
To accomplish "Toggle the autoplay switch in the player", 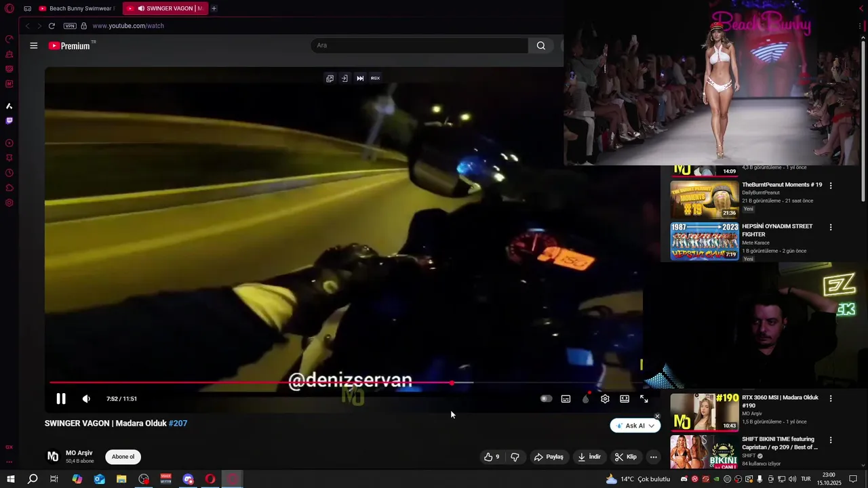I will (x=546, y=399).
